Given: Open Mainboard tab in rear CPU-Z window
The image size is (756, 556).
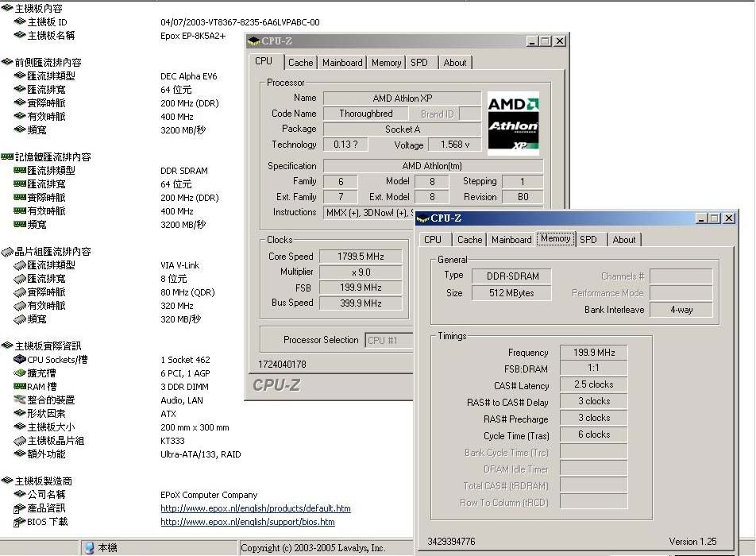Looking at the screenshot, I should point(342,63).
